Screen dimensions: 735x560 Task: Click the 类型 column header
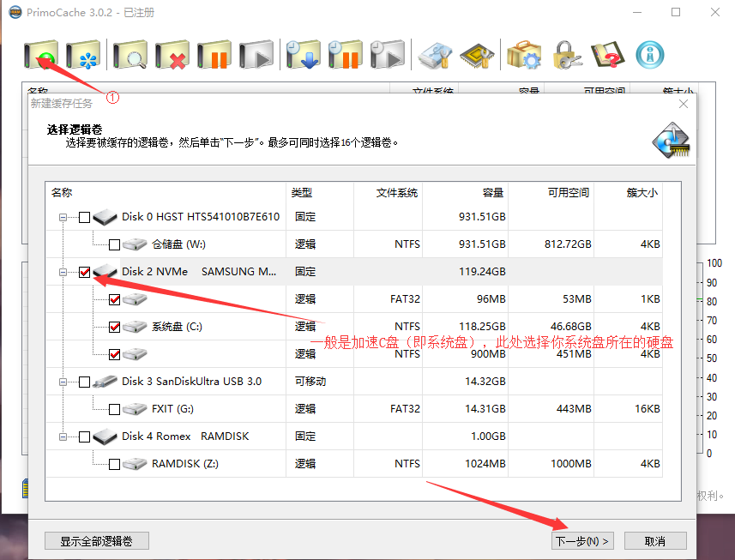pyautogui.click(x=320, y=193)
